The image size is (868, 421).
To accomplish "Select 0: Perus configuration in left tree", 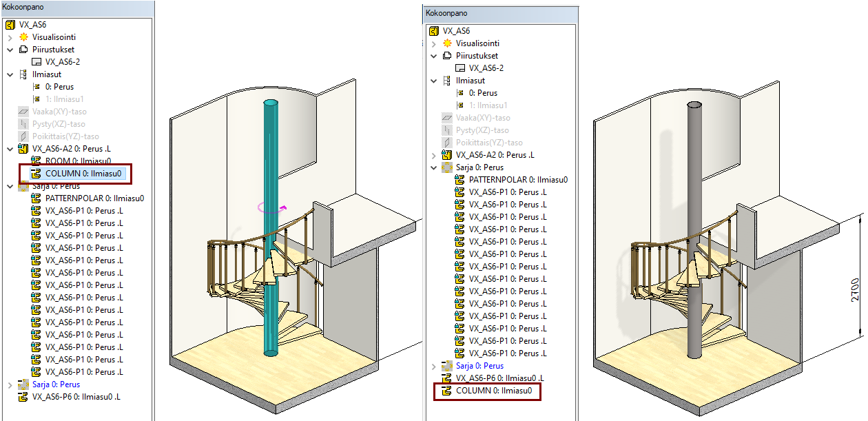I will 59,87.
